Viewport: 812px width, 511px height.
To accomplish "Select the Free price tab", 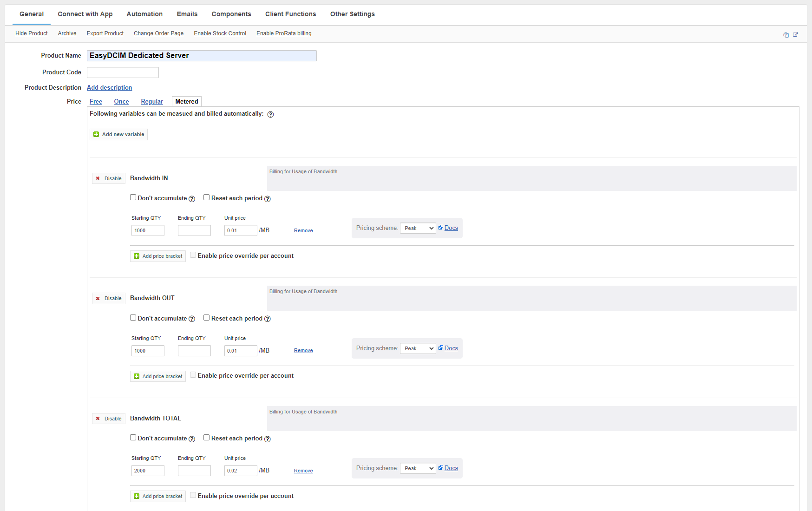I will [x=96, y=102].
